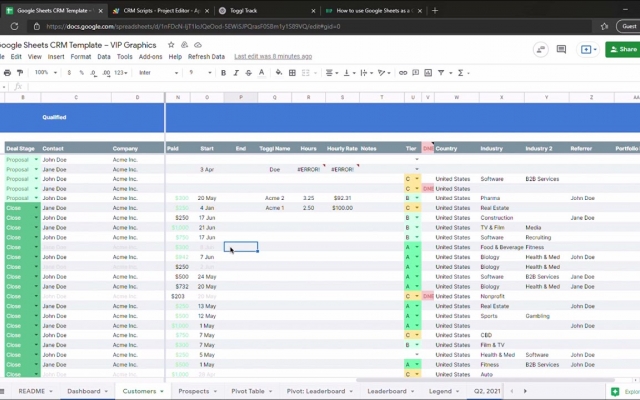Screen dimensions: 640x400
Task: Click the formula bar input
Action: (x=333, y=87)
